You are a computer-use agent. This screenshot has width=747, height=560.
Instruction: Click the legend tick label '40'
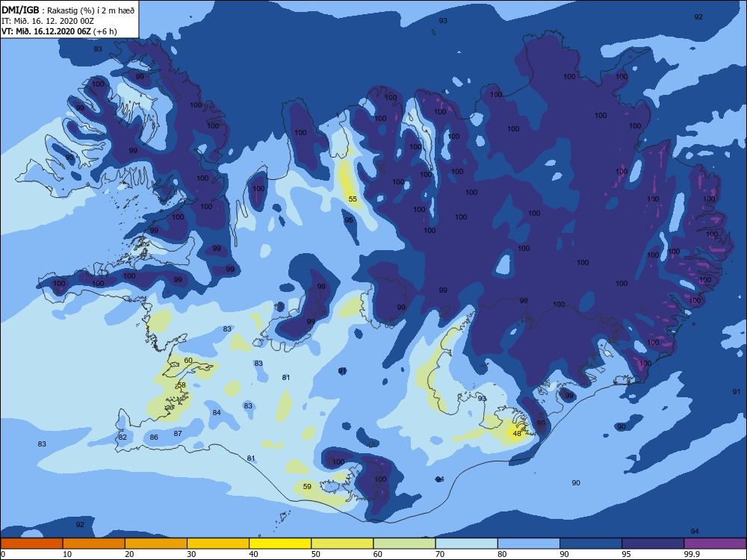click(253, 554)
